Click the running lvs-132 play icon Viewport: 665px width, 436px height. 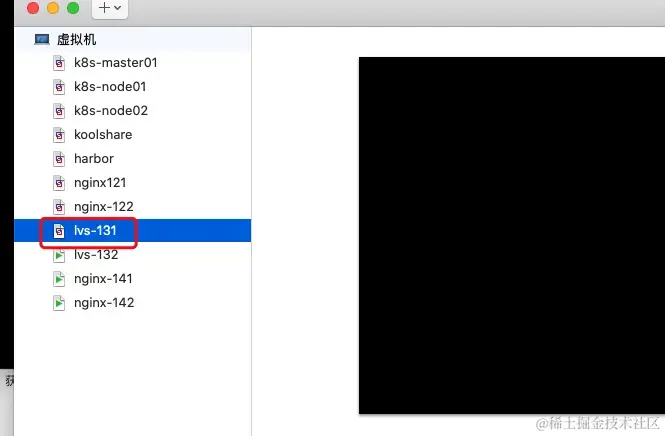(x=59, y=255)
